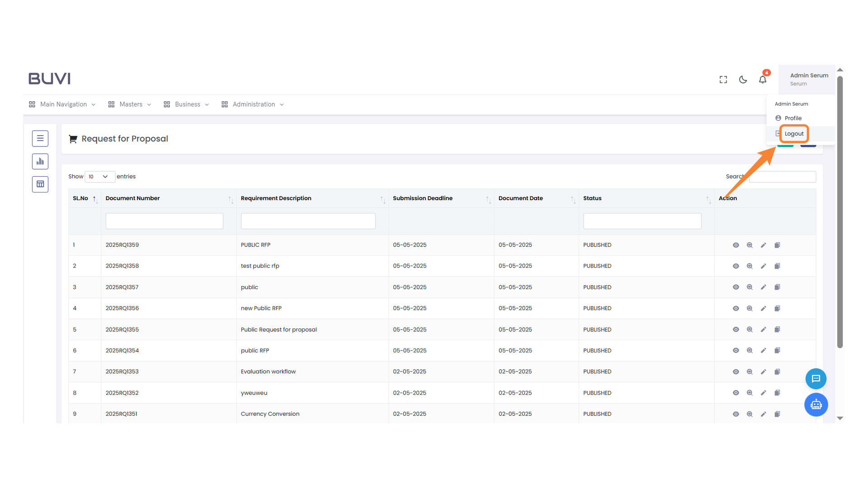868x488 pixels.
Task: Open the notifications bell
Action: point(763,80)
